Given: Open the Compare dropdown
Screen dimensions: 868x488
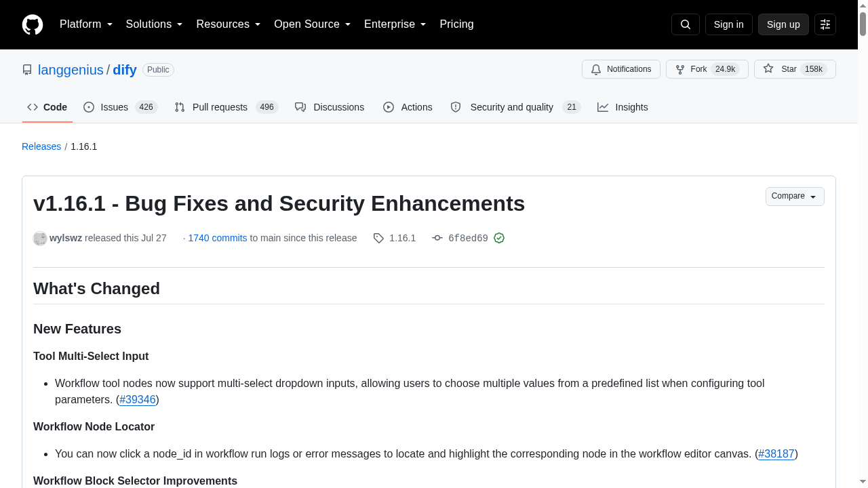Looking at the screenshot, I should click(795, 197).
